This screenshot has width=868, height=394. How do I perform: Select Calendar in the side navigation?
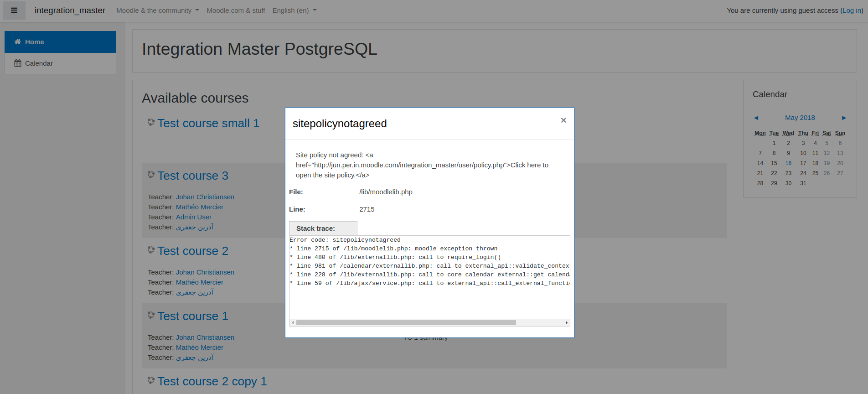point(60,63)
